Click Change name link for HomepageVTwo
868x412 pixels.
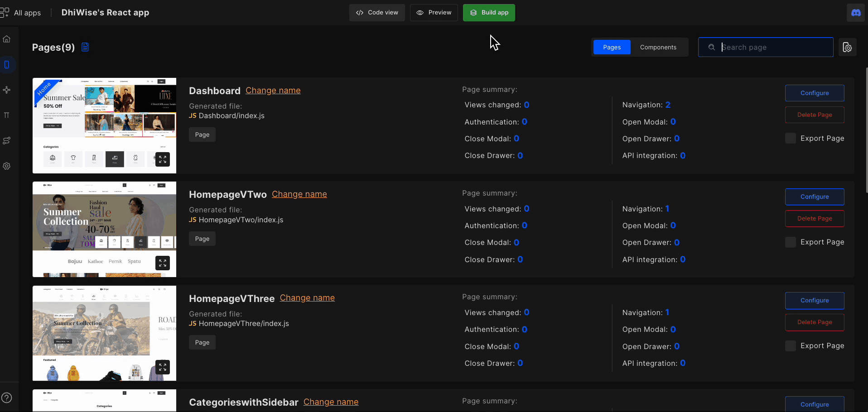[299, 194]
